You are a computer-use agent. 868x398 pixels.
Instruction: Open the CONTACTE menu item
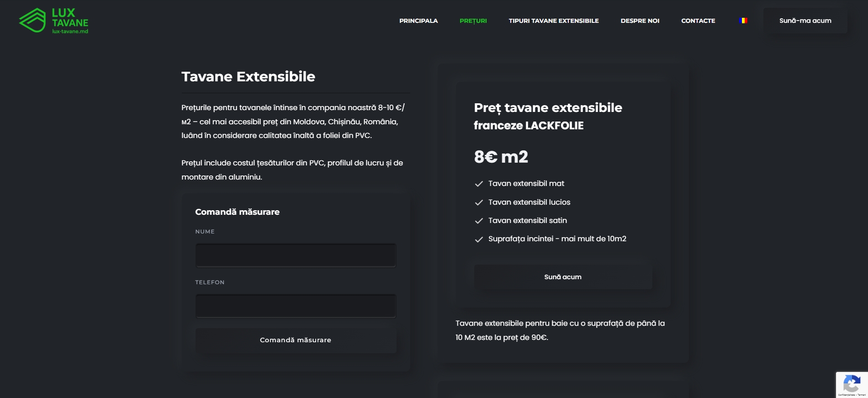click(698, 21)
